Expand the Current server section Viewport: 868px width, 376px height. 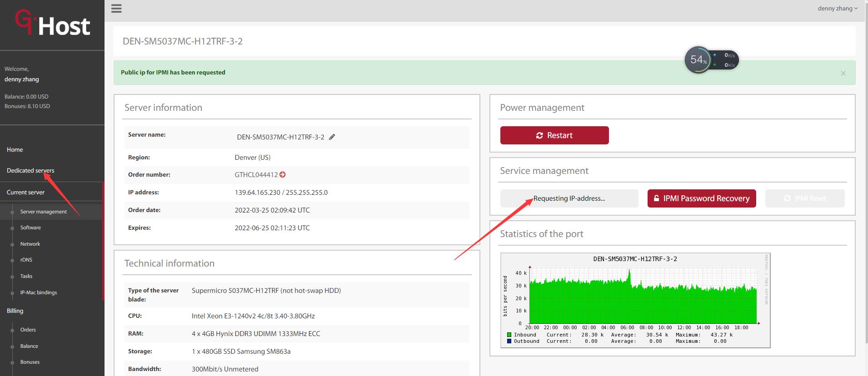click(25, 192)
